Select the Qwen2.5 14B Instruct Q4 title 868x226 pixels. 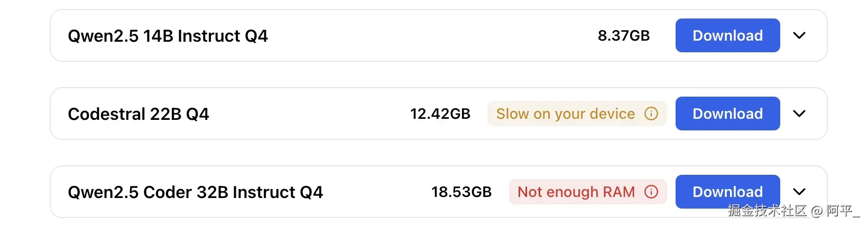[168, 36]
